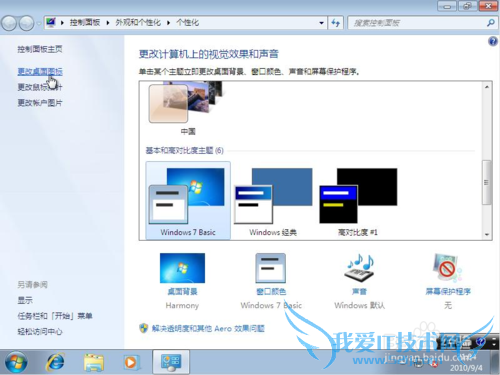
Task: Click the theme list scroll up arrow
Action: (x=486, y=87)
